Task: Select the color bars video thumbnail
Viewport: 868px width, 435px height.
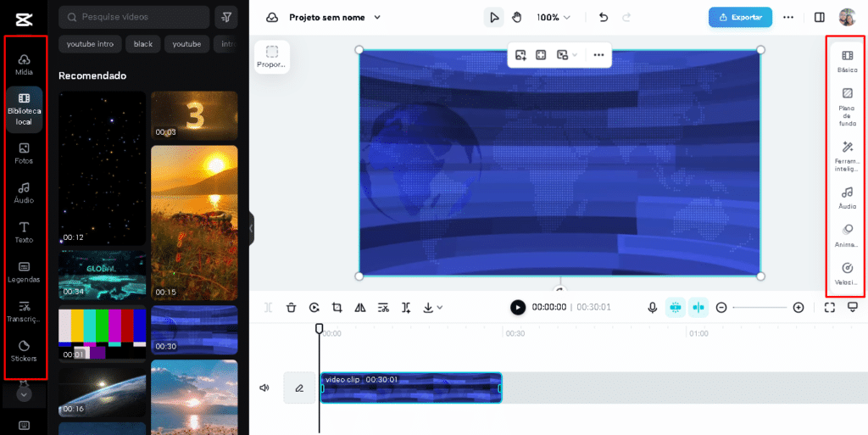Action: 103,334
